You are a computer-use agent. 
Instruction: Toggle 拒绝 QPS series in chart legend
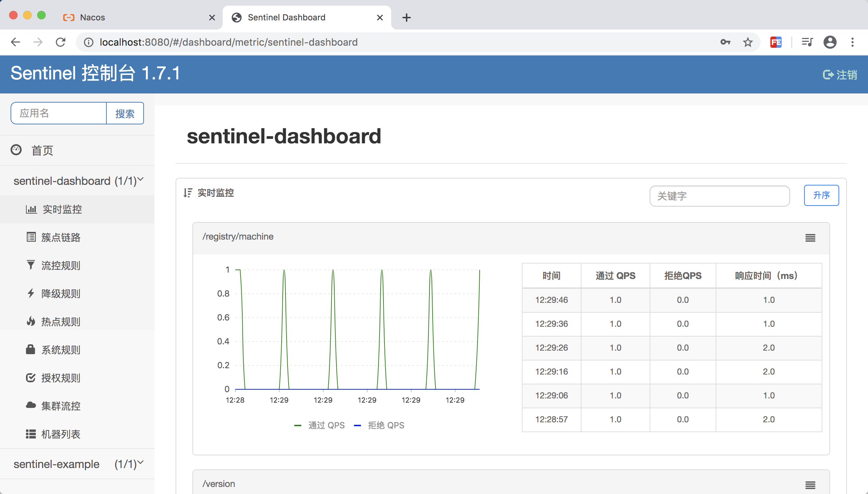coord(379,425)
